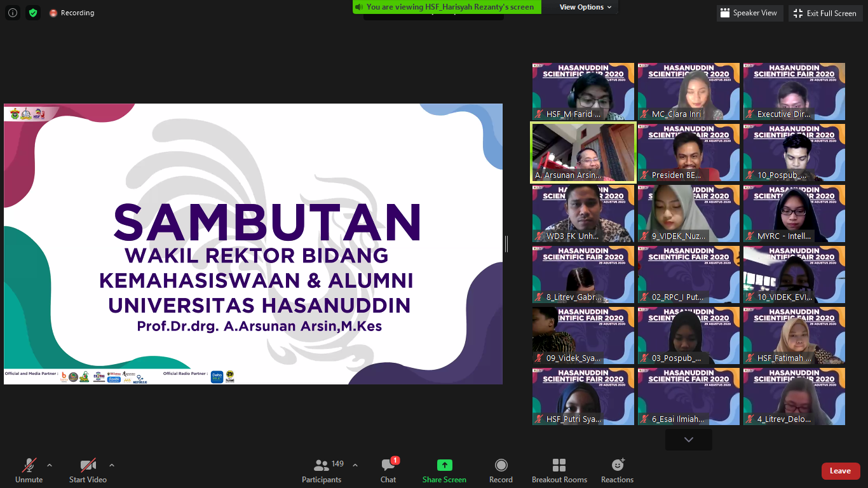This screenshot has height=488, width=868.
Task: Expand video options arrow beside Start Video
Action: pos(112,465)
